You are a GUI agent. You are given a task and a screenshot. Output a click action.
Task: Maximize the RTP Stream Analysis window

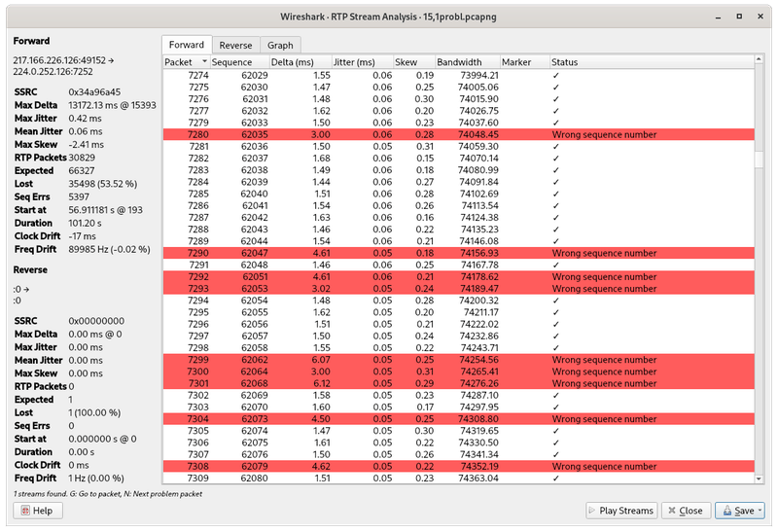pos(739,17)
